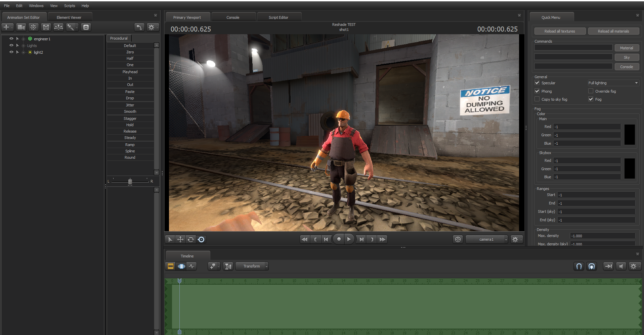Click the Main fog color swatch
This screenshot has width=644, height=335.
point(630,135)
